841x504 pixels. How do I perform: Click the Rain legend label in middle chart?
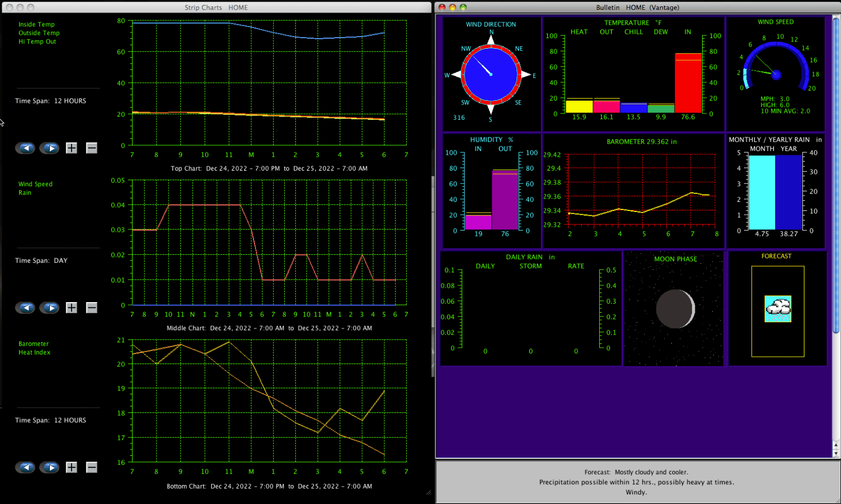25,192
